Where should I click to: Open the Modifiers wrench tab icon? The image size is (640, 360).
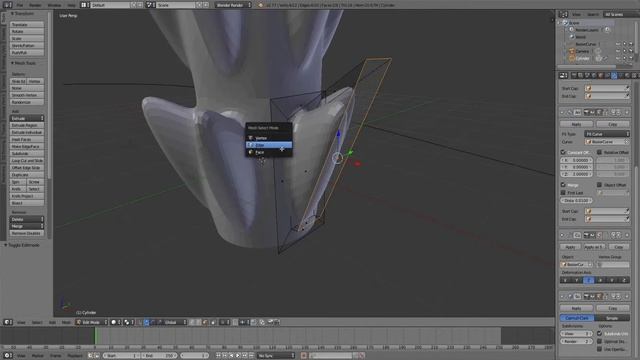pos(614,75)
